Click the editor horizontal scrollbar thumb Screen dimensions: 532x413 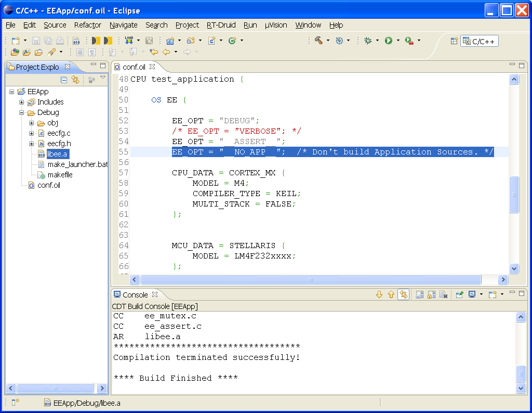tap(311, 279)
